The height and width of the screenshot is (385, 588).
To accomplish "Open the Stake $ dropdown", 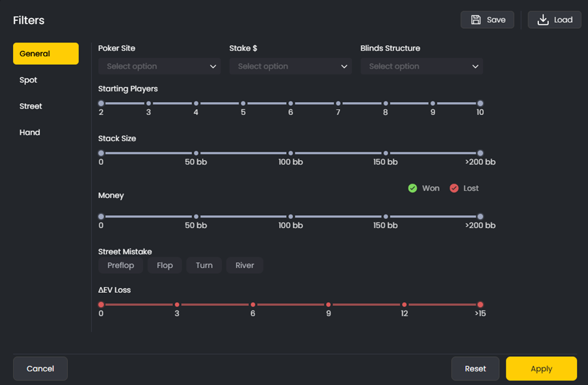I will [290, 67].
